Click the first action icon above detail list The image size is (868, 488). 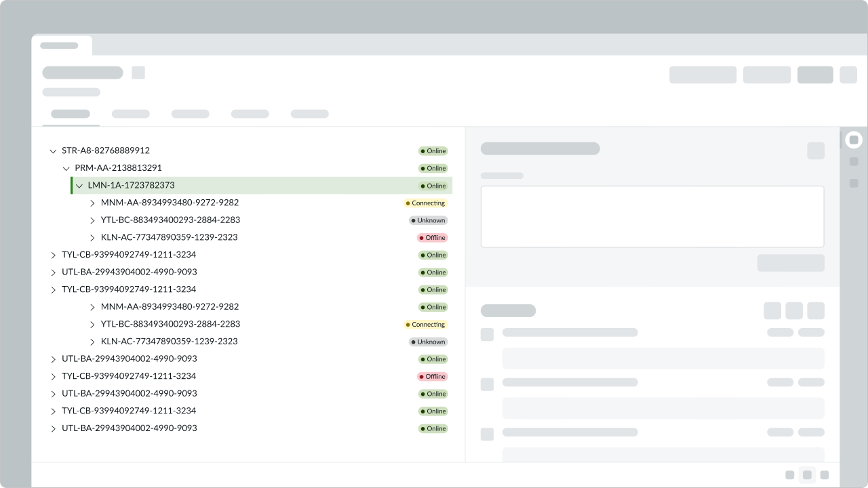pyautogui.click(x=772, y=310)
